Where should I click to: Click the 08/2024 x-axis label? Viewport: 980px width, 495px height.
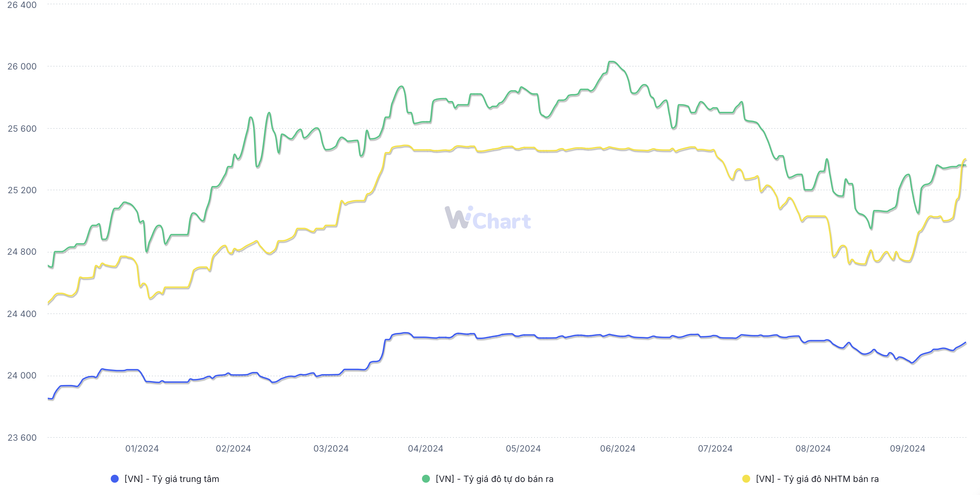(x=813, y=449)
